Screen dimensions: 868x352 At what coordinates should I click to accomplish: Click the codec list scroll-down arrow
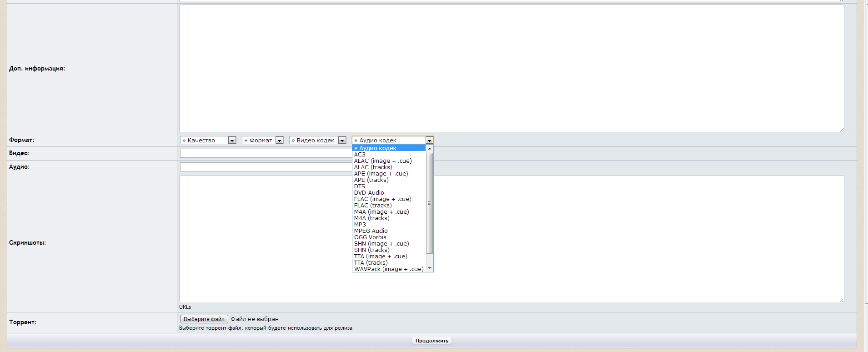point(430,268)
